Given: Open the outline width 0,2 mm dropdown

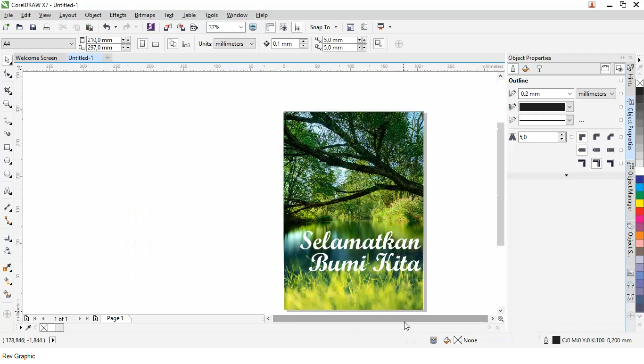Looking at the screenshot, I should coord(570,94).
